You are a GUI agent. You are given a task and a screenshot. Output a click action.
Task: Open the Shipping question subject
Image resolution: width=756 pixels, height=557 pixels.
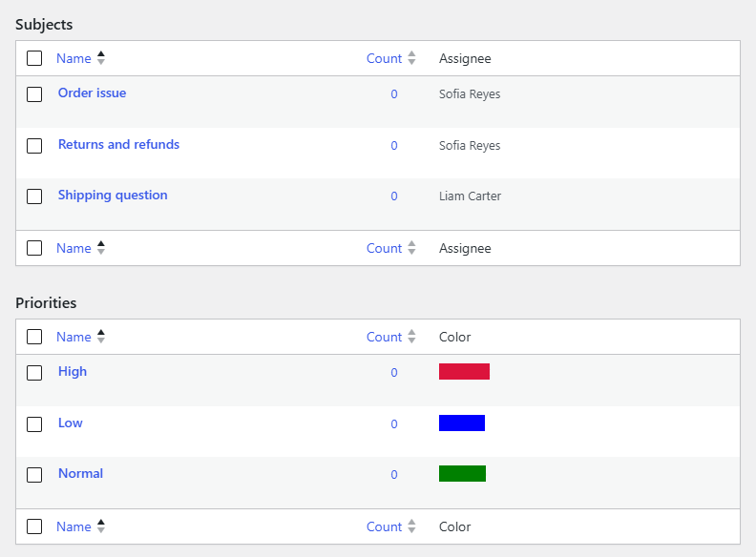pos(113,196)
